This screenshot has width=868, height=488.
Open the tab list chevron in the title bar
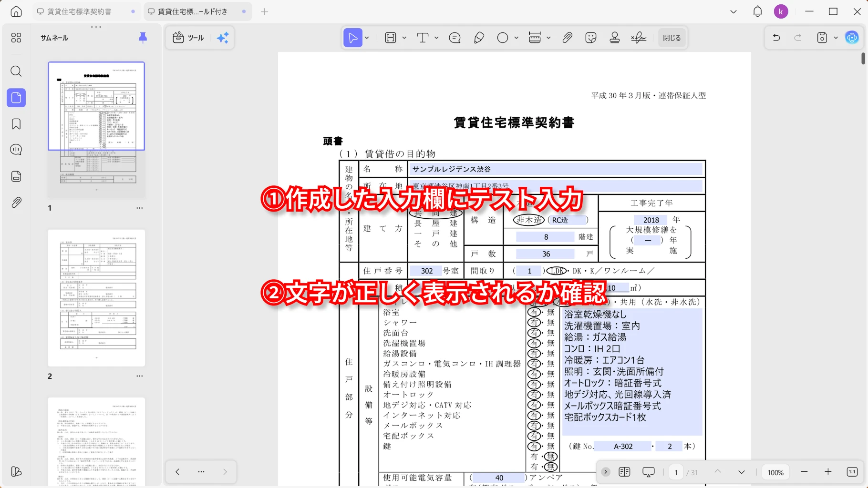[x=734, y=11]
